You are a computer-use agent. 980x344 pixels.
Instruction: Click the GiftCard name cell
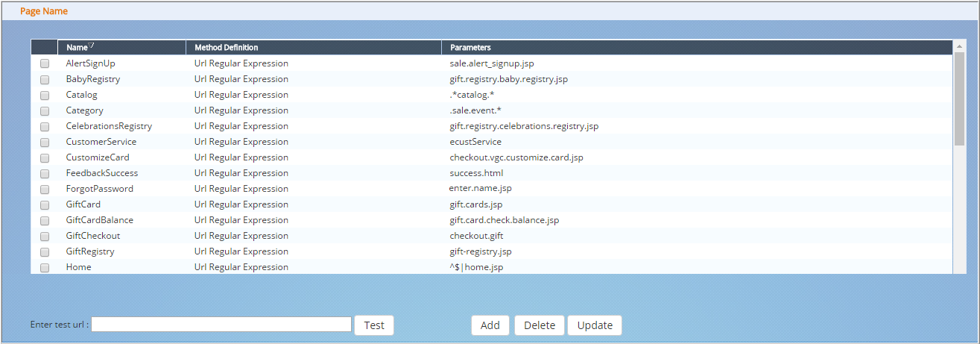tap(83, 204)
